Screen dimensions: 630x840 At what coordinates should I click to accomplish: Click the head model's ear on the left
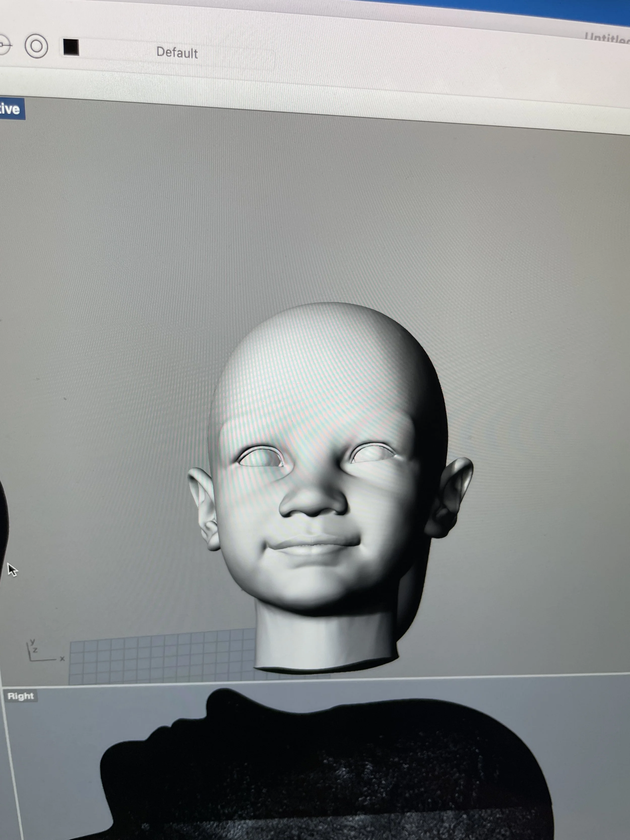point(204,507)
